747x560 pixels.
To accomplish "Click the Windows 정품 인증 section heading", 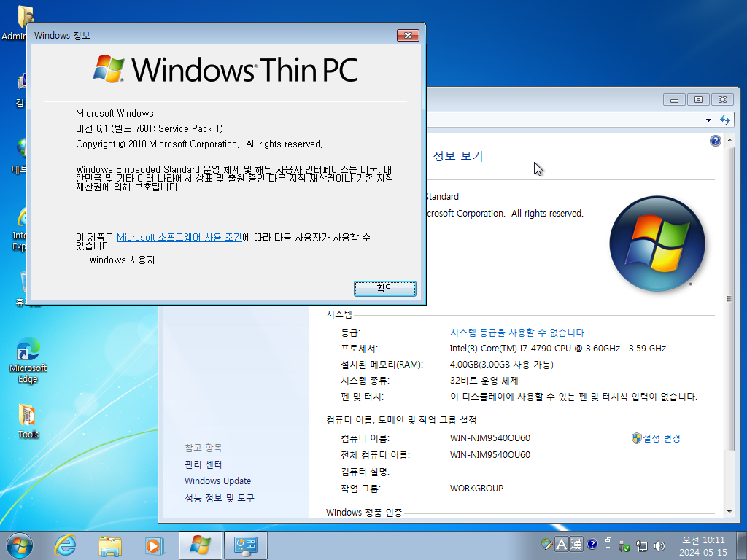I will [364, 513].
